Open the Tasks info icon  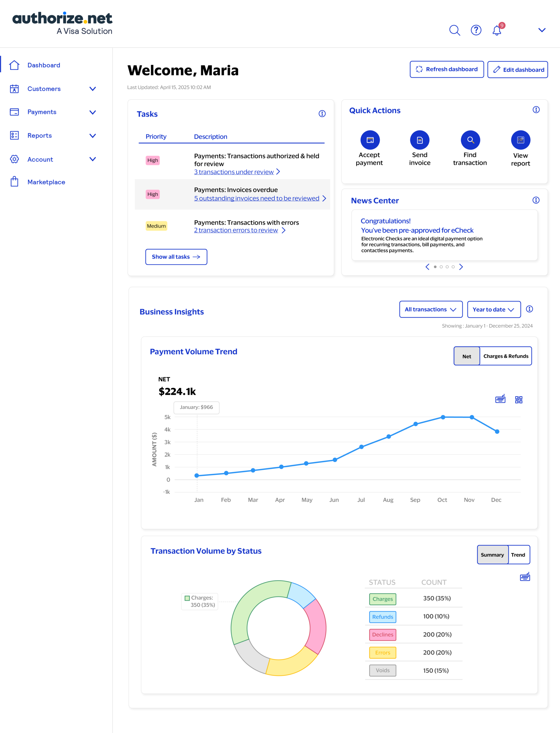point(322,114)
